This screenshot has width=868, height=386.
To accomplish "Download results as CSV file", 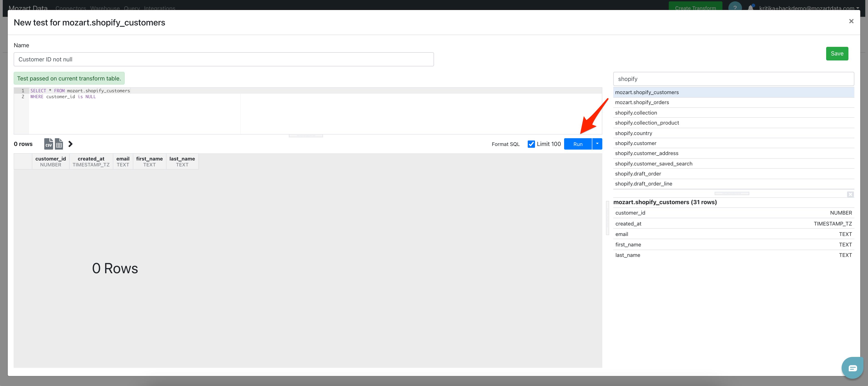I will [48, 144].
